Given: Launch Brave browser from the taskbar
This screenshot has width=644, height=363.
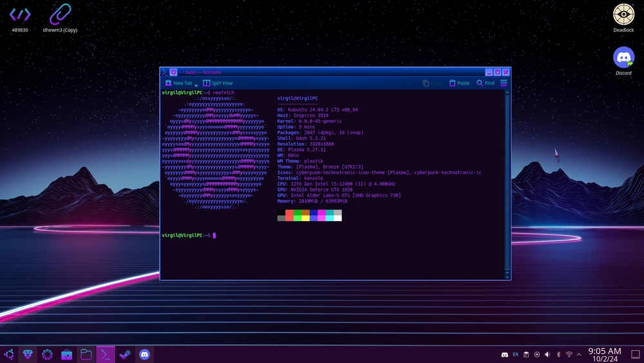Looking at the screenshot, I should pyautogui.click(x=28, y=355).
